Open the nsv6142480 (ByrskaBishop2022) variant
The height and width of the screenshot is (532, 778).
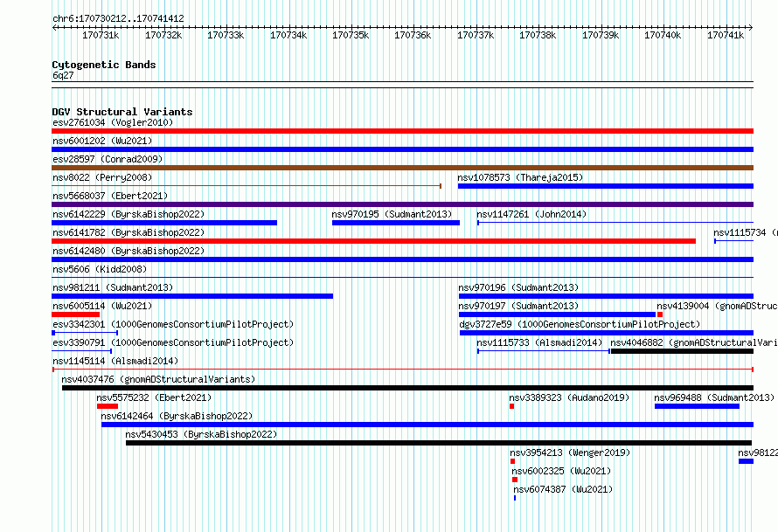point(129,251)
